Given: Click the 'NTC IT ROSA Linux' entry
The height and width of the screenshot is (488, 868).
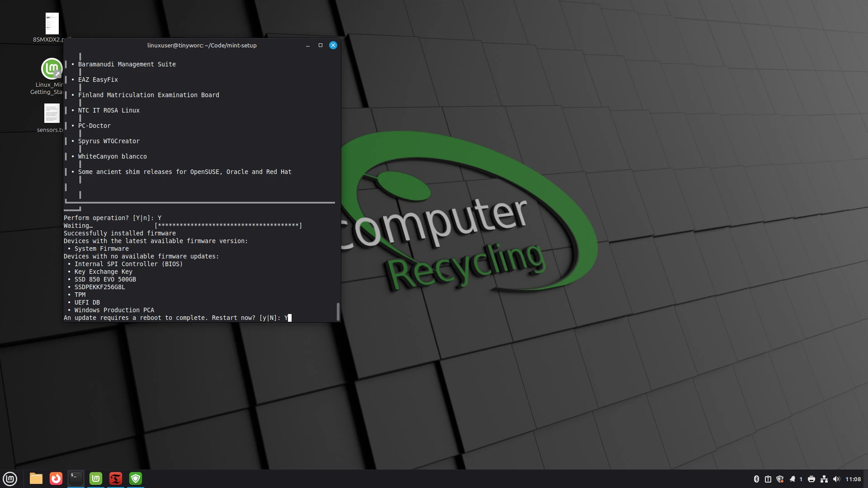Looking at the screenshot, I should 109,110.
